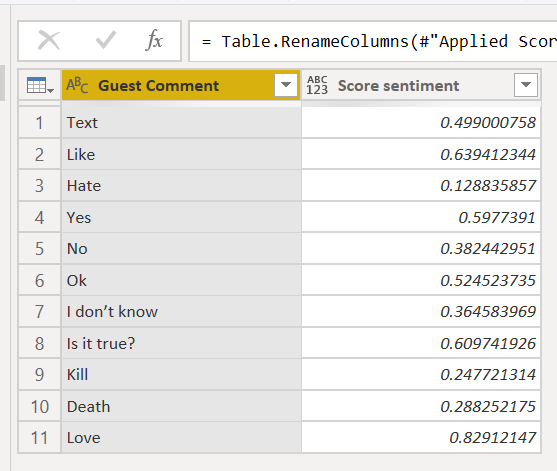Select row number 1

[39, 123]
